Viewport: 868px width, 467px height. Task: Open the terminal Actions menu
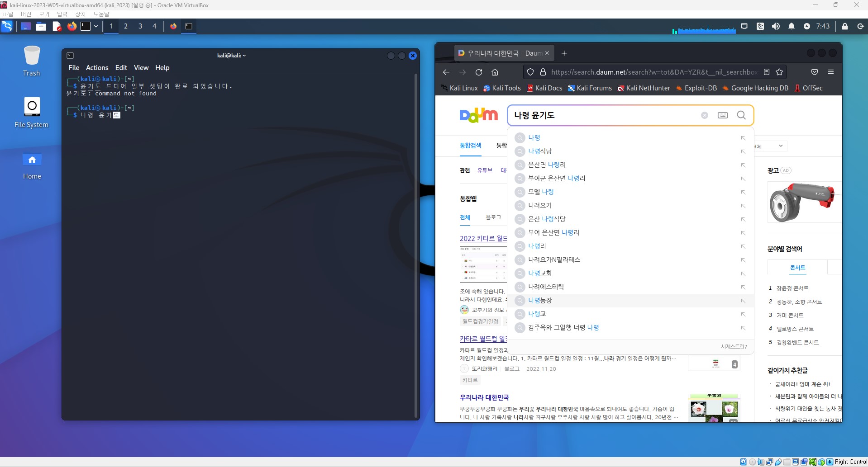tap(97, 68)
